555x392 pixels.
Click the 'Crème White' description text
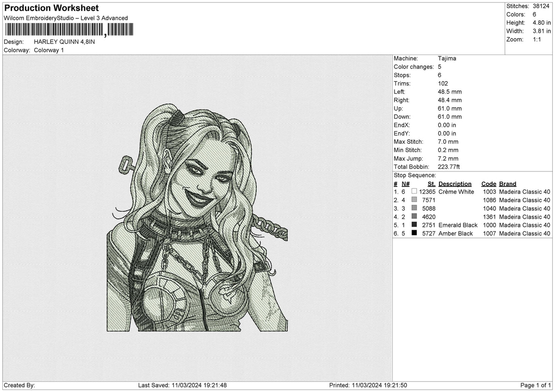tap(456, 191)
